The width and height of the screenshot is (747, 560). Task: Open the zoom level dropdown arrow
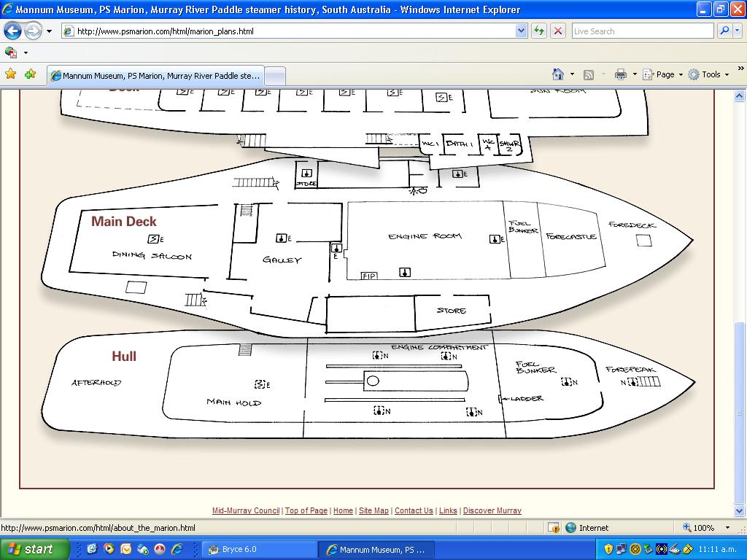[727, 528]
